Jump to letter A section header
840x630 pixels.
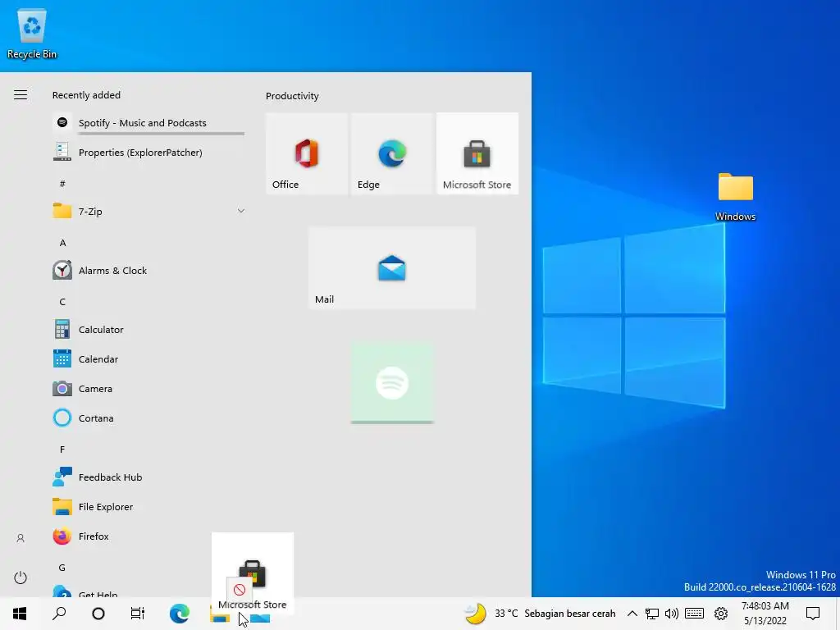point(62,242)
